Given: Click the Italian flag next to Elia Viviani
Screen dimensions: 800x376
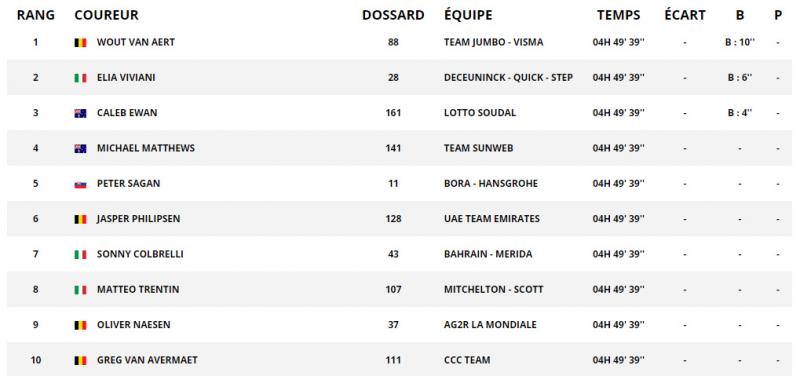Looking at the screenshot, I should point(80,78).
